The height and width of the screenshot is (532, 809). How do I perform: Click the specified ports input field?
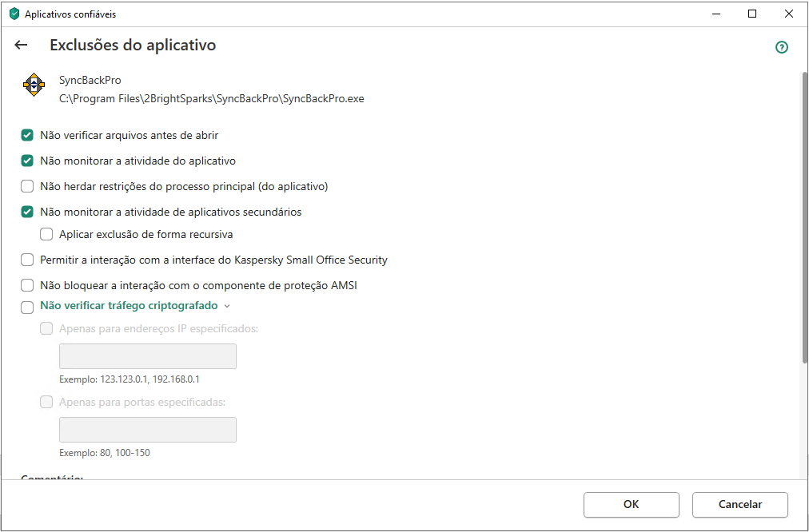pyautogui.click(x=148, y=430)
